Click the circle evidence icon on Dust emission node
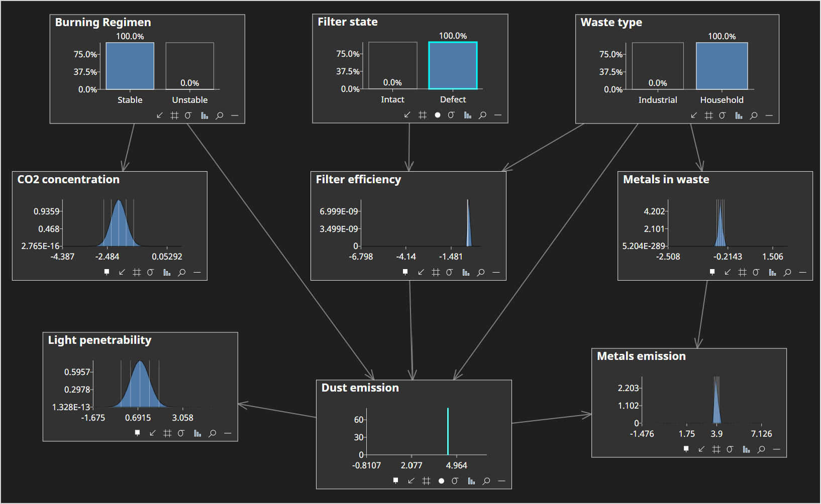Screen dimensions: 821x504 [441, 480]
